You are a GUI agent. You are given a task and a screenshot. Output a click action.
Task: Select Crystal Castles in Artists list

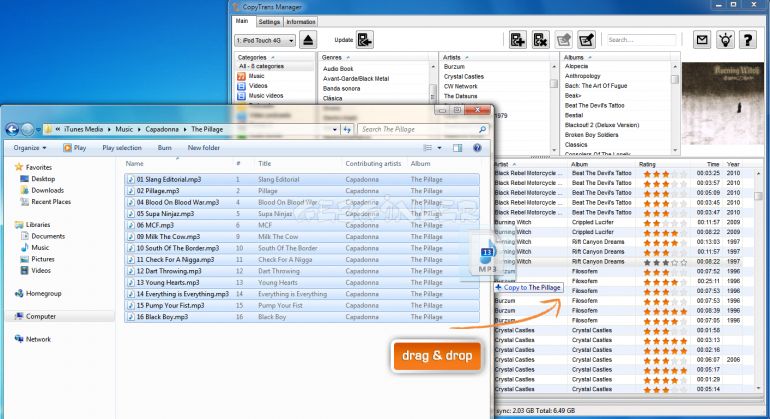tap(464, 77)
